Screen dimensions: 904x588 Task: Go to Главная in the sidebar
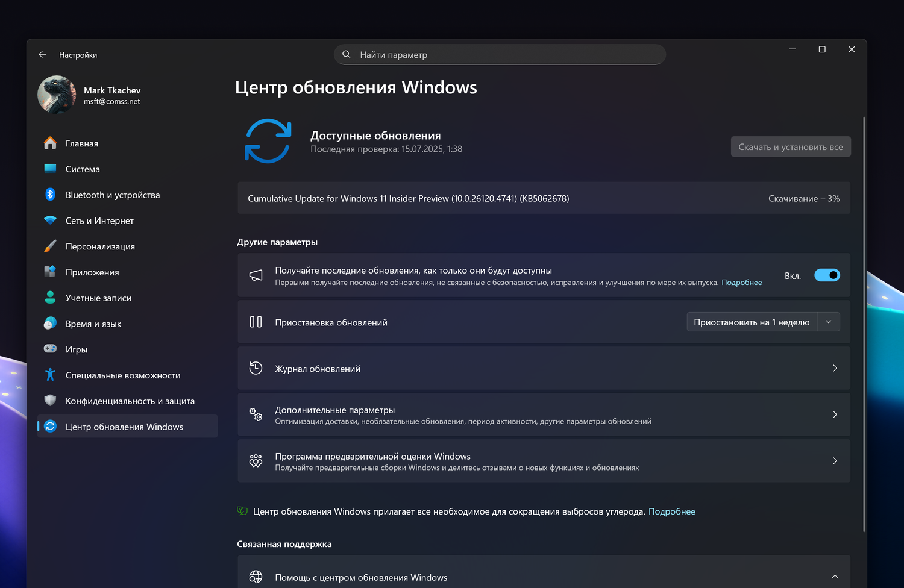[127, 143]
